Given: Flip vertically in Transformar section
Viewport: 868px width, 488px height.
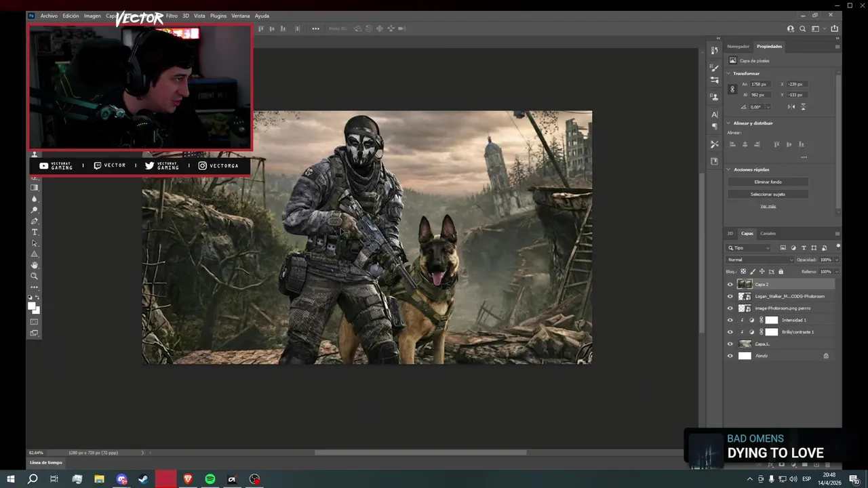Looking at the screenshot, I should (x=803, y=107).
